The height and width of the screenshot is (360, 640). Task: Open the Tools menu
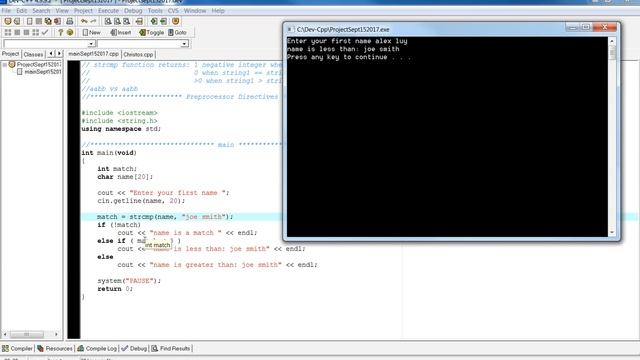click(155, 11)
